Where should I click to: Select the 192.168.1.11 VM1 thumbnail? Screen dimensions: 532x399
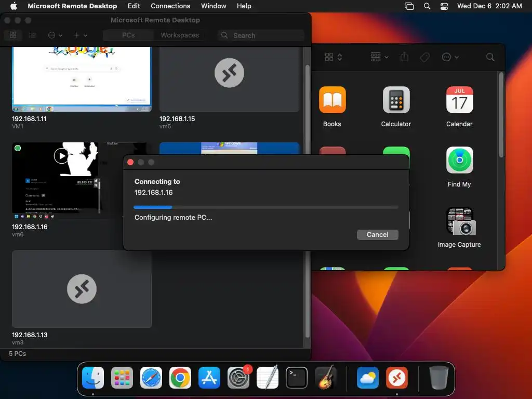[82, 79]
